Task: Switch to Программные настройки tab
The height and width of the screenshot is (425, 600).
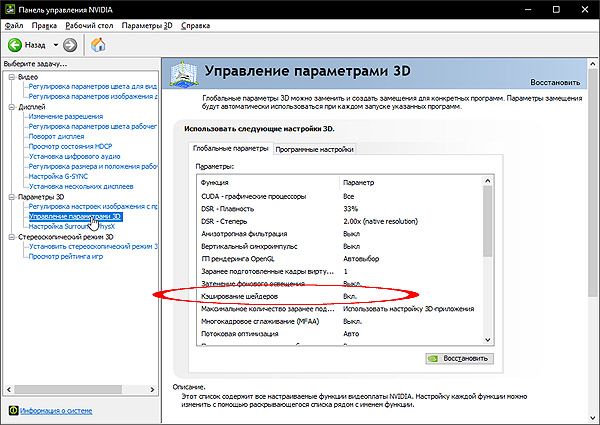Action: 314,149
